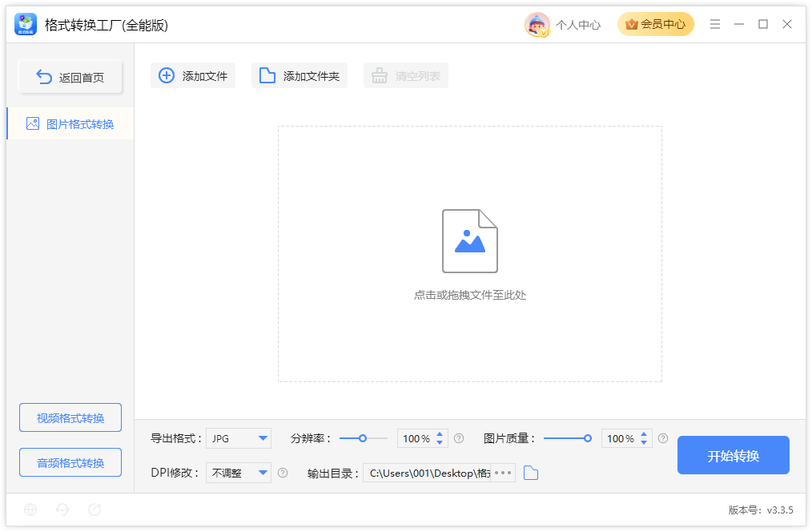Decrease 图片质量 with down arrow
The height and width of the screenshot is (532, 812).
(644, 443)
